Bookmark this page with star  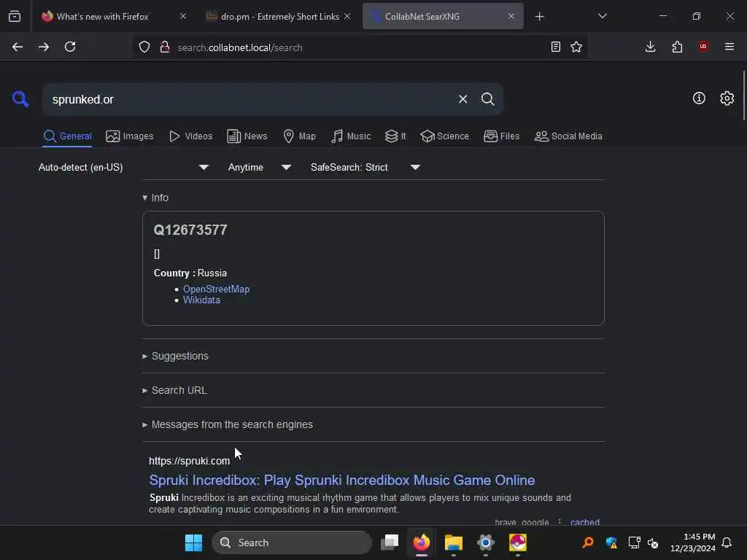(576, 47)
